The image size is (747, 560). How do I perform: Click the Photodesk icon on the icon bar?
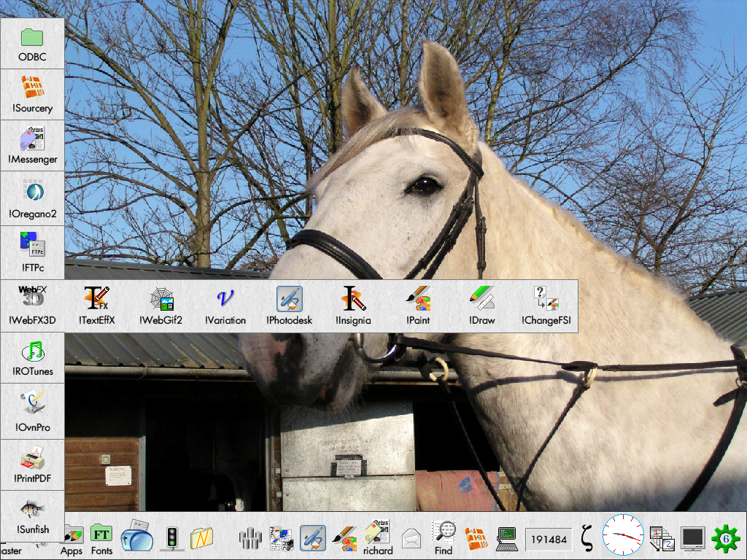point(313,538)
